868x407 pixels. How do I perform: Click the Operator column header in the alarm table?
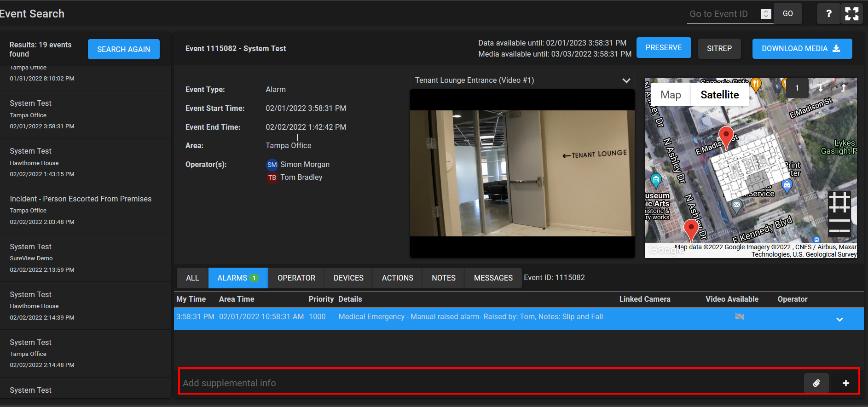[793, 299]
